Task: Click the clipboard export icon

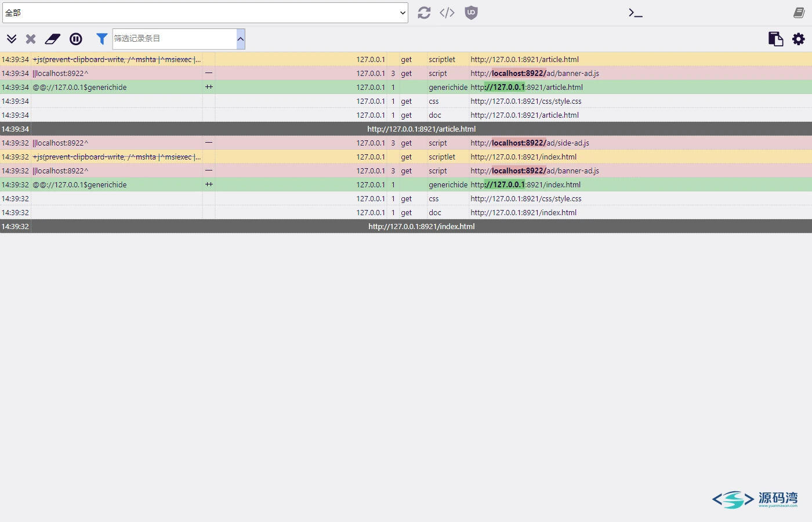Action: [x=775, y=39]
